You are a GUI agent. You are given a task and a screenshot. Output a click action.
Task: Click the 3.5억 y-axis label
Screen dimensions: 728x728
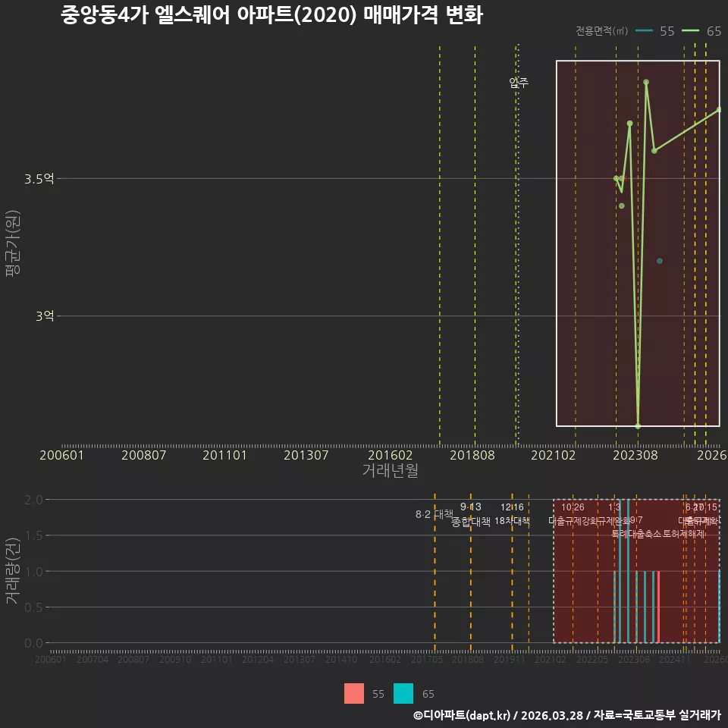(39, 179)
